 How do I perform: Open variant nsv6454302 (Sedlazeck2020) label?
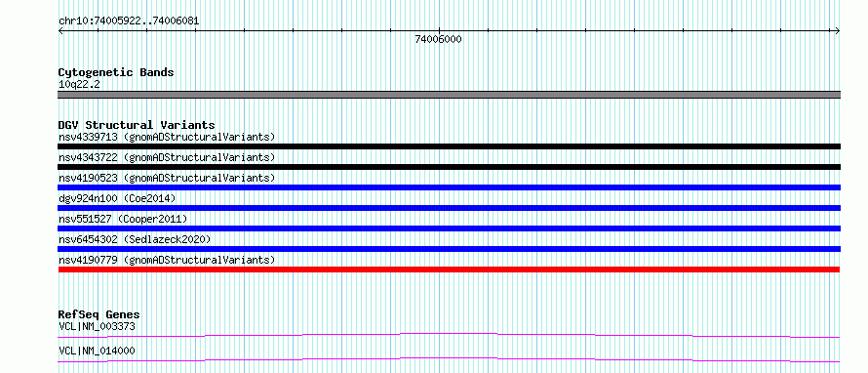pyautogui.click(x=135, y=239)
